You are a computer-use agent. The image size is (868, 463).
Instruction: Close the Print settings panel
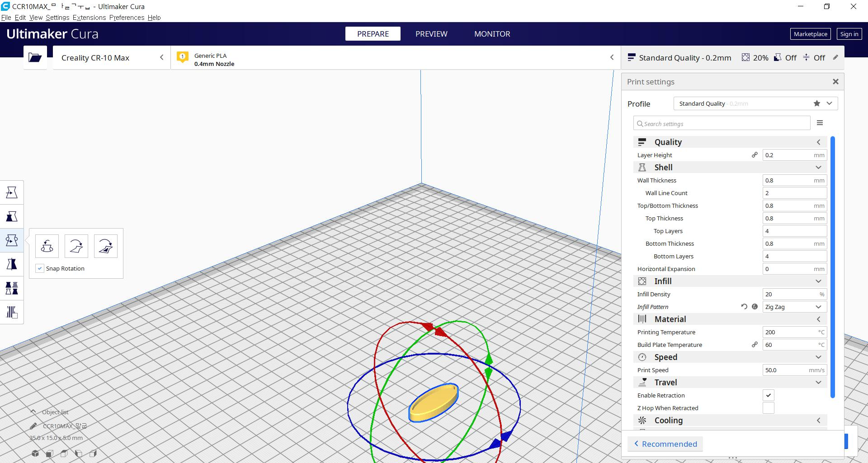[835, 81]
